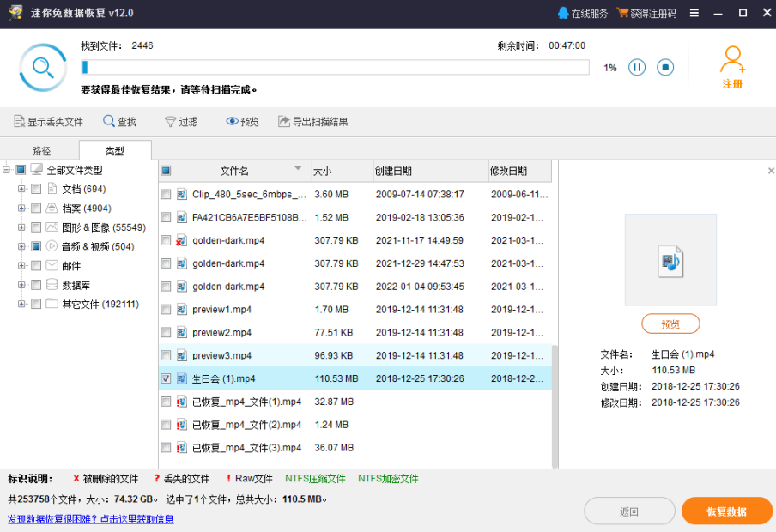Screen dimensions: 776x532
Task: Select the 2022-01-04 09:53:45 golden-dark.mp4 row
Action: (x=355, y=287)
